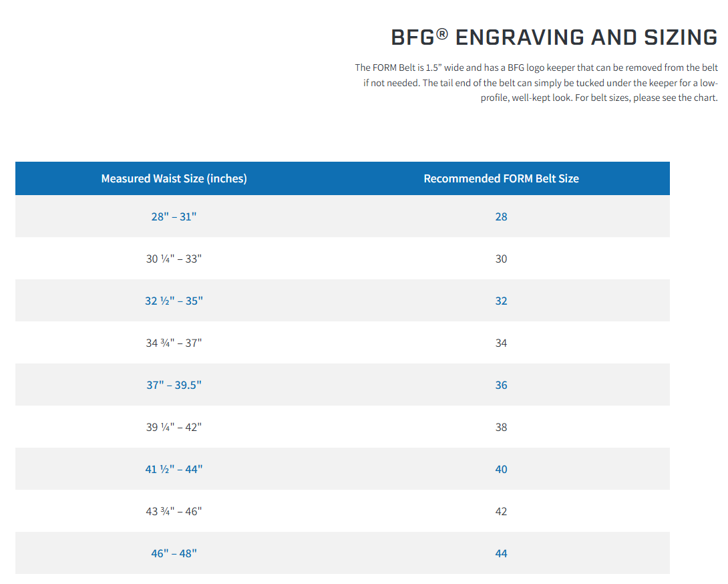Viewport: 728px width, 584px height.
Task: Click belt size 38 in the chart
Action: pyautogui.click(x=501, y=427)
